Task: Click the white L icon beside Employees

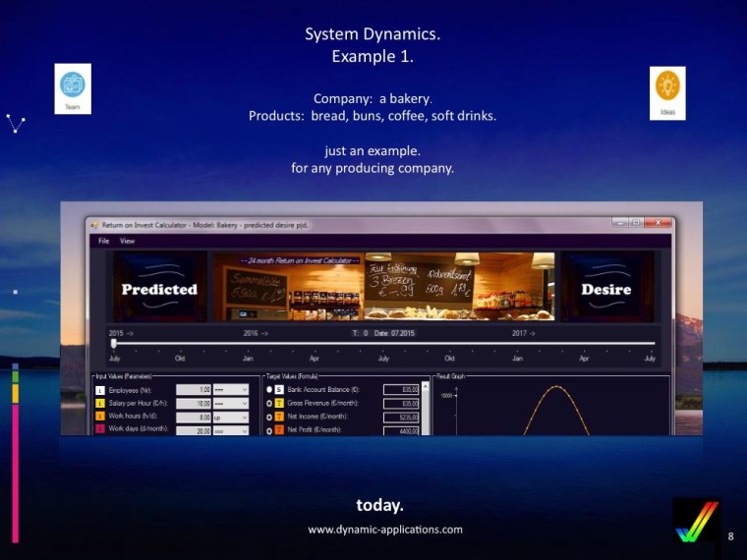Action: 99,390
